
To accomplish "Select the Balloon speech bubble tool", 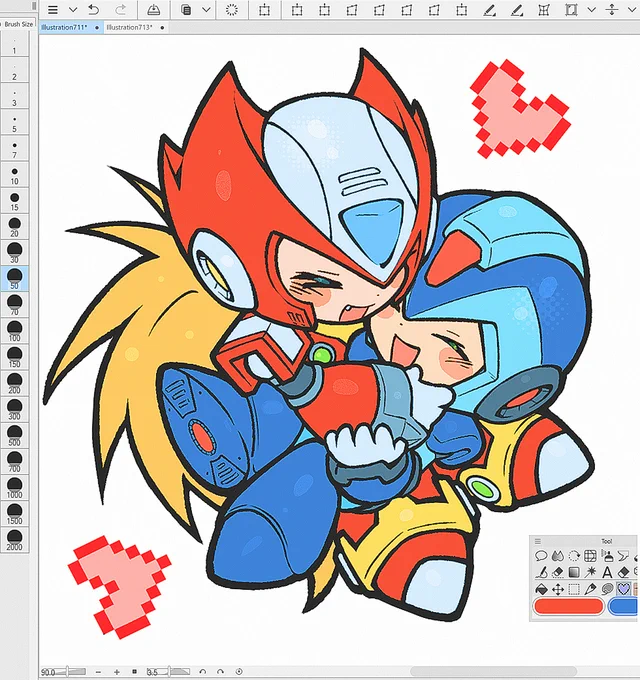I will (x=541, y=556).
